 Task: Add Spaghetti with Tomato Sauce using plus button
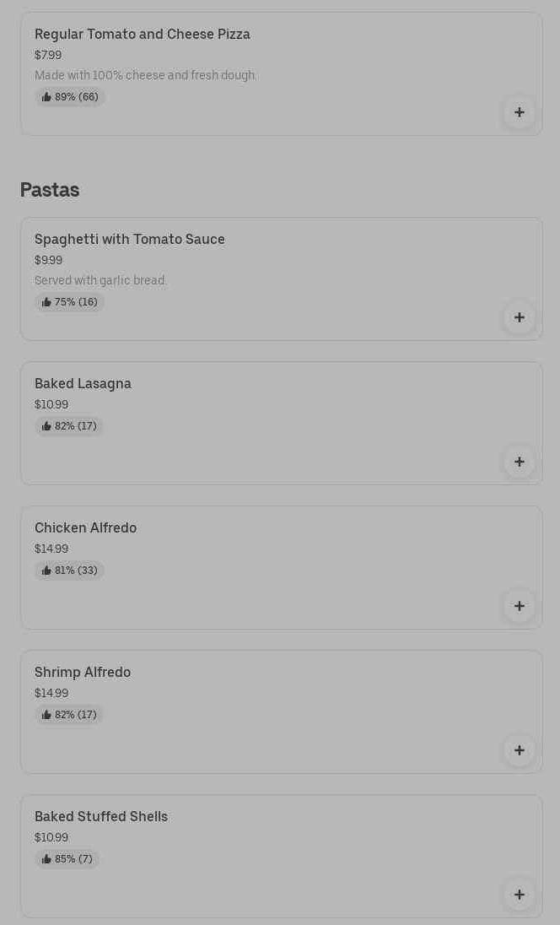[520, 317]
